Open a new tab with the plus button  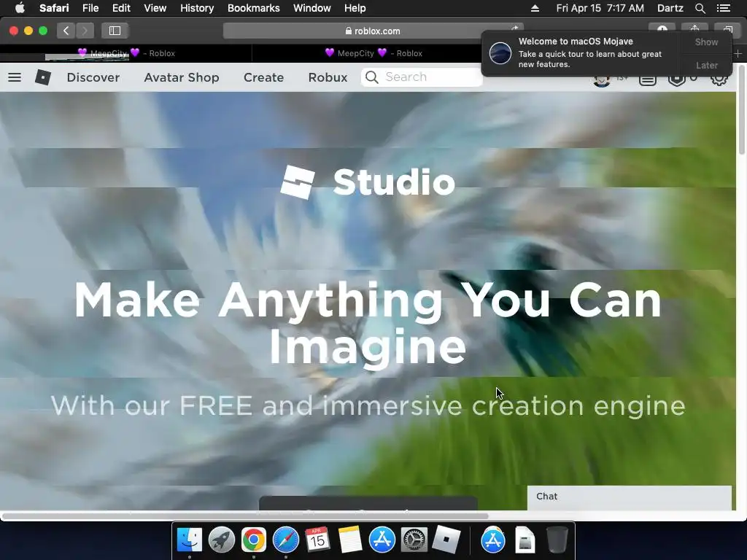tap(738, 54)
